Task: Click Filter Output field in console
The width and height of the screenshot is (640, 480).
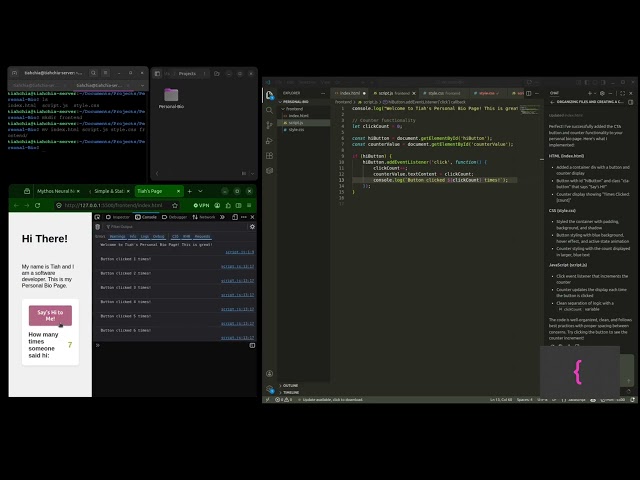Action: pyautogui.click(x=176, y=227)
